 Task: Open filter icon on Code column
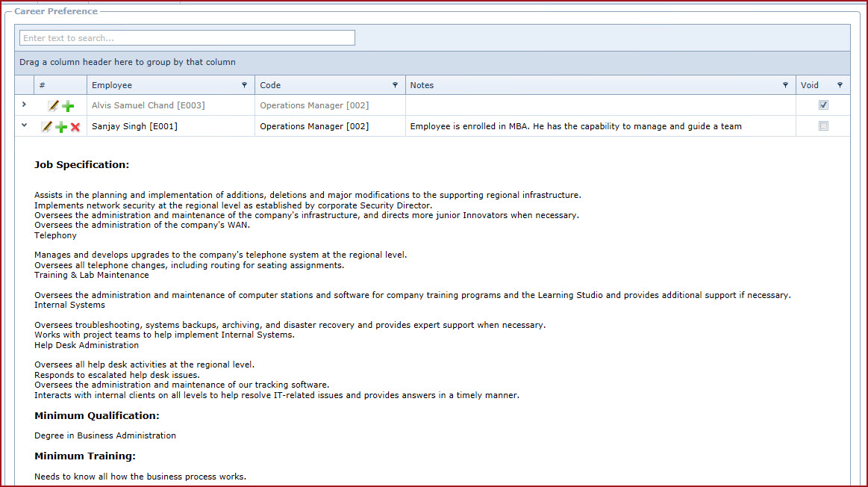tap(395, 85)
